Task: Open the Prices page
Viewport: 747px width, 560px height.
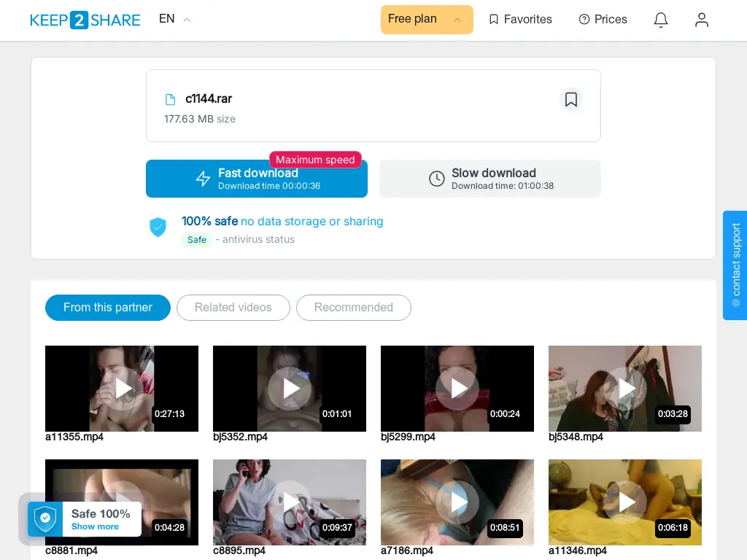Action: coord(603,20)
